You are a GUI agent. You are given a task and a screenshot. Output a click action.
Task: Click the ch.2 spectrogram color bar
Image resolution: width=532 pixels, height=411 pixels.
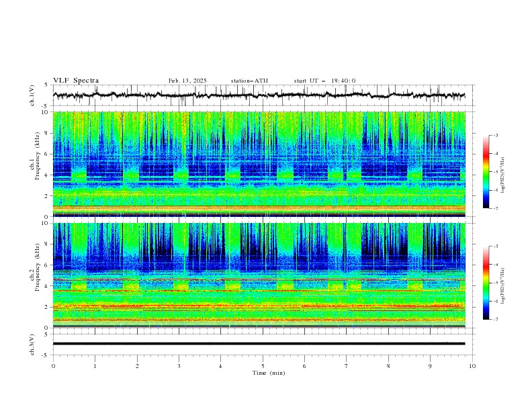tap(486, 283)
